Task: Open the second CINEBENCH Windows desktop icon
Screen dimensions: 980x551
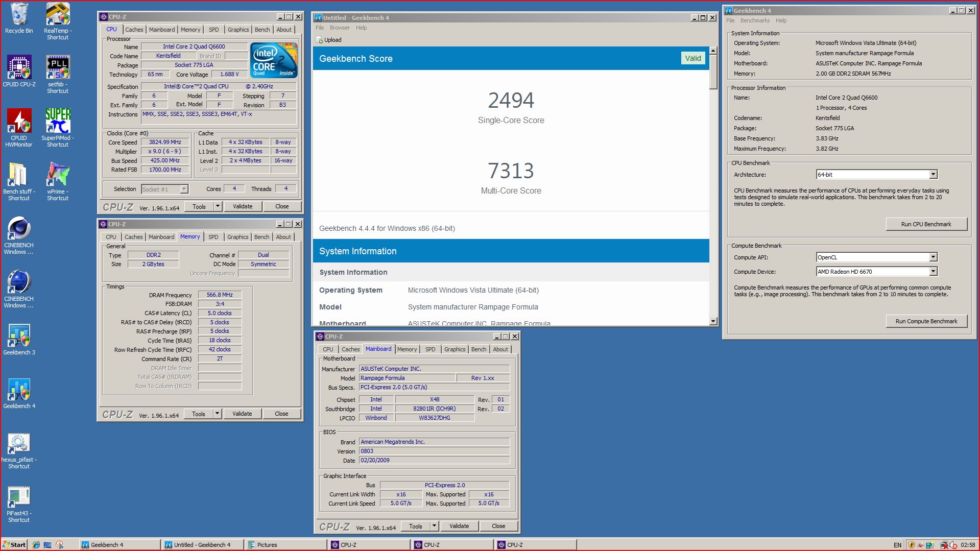Action: pos(19,289)
